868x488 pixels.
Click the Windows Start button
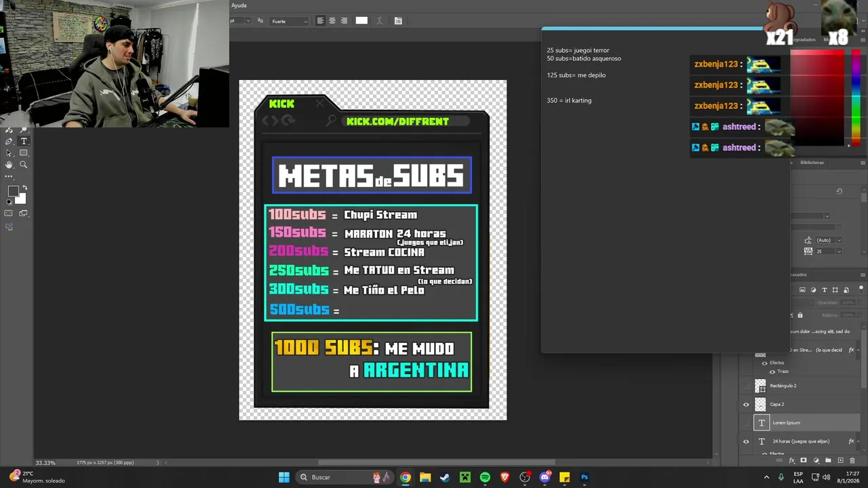coord(284,477)
